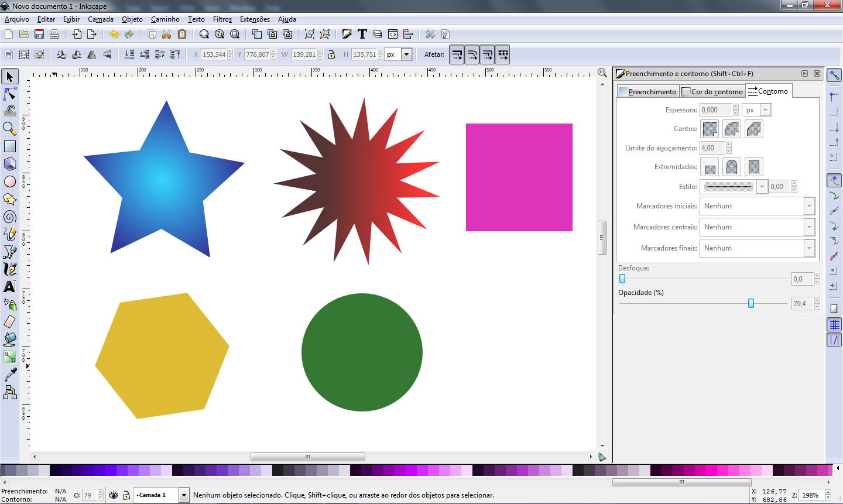Select the Bezier pen tool
Screen dimensions: 843x504
(x=10, y=252)
